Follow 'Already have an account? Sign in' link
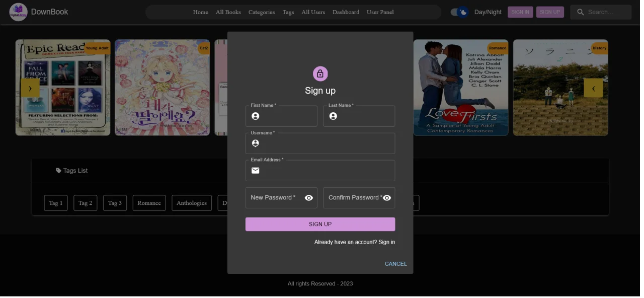 355,242
